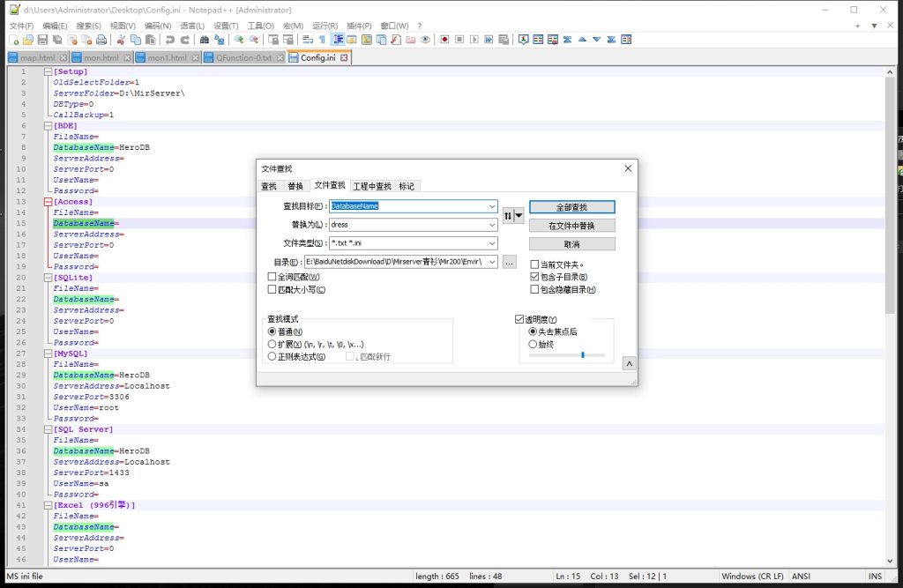Click ANSI encoding in status bar

(x=801, y=576)
